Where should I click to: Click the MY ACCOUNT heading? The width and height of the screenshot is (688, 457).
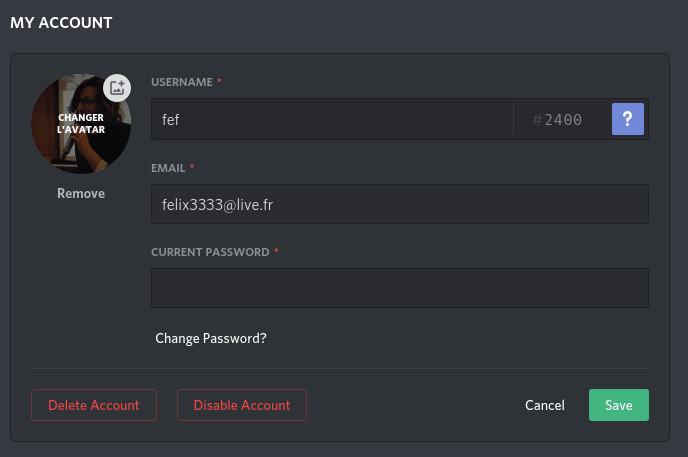61,23
